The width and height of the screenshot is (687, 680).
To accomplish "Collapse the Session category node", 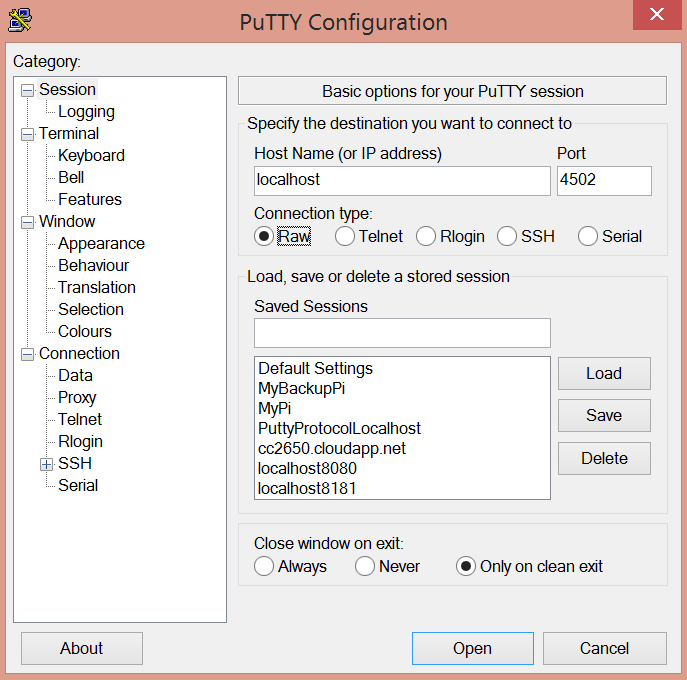I will (x=27, y=90).
